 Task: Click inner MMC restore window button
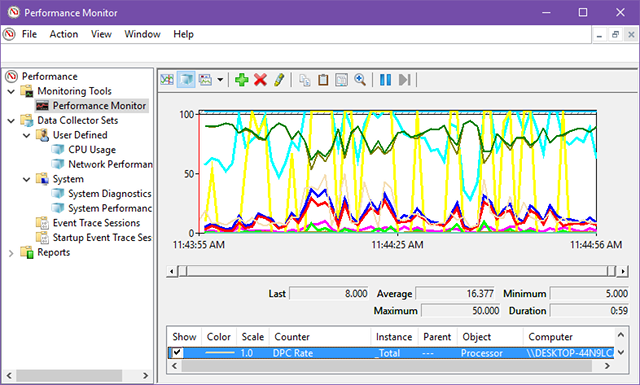click(615, 35)
